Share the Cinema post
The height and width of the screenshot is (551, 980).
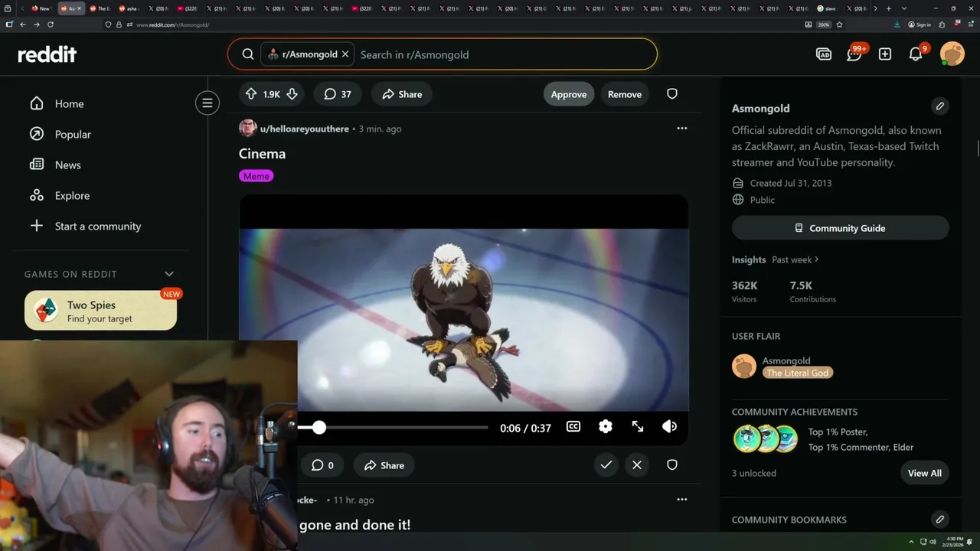(x=384, y=465)
